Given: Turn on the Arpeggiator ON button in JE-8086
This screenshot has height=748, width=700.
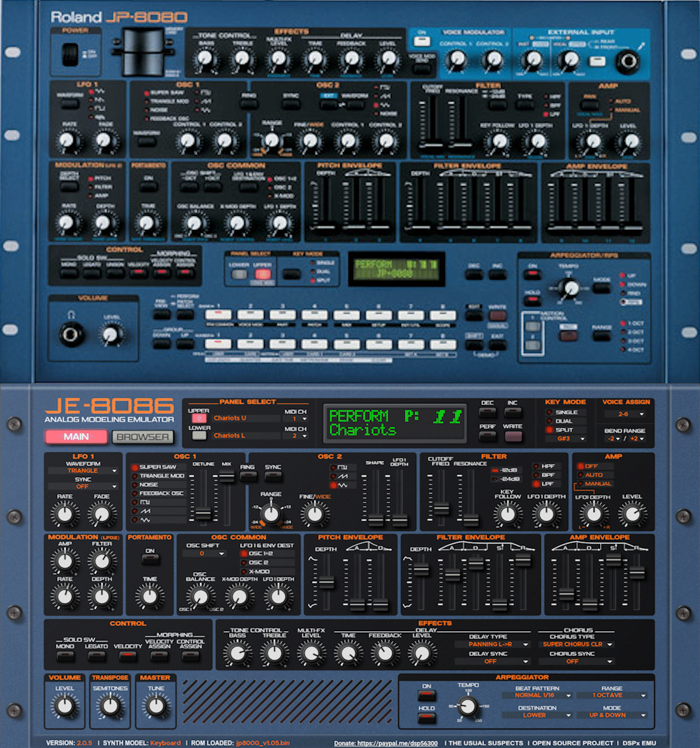Looking at the screenshot, I should tap(426, 696).
